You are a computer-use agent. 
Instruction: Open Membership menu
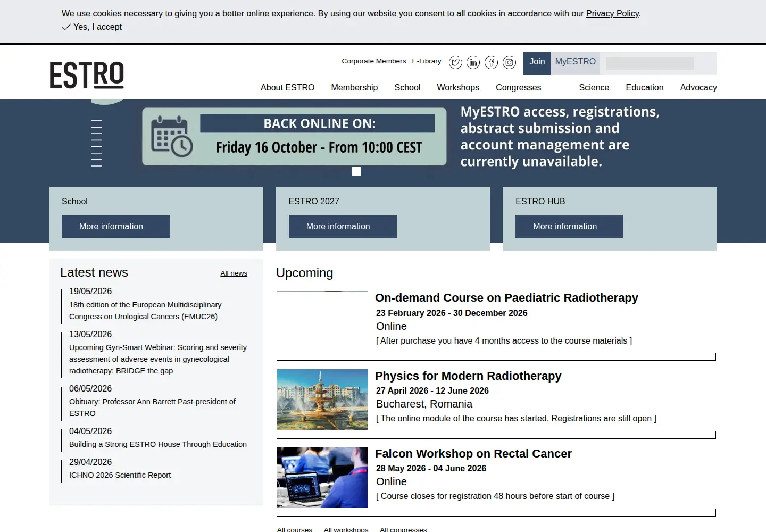pyautogui.click(x=354, y=87)
